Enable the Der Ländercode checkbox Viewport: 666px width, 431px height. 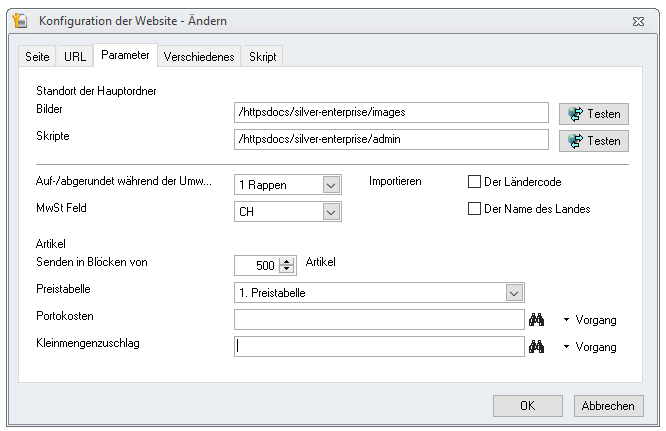pyautogui.click(x=474, y=182)
